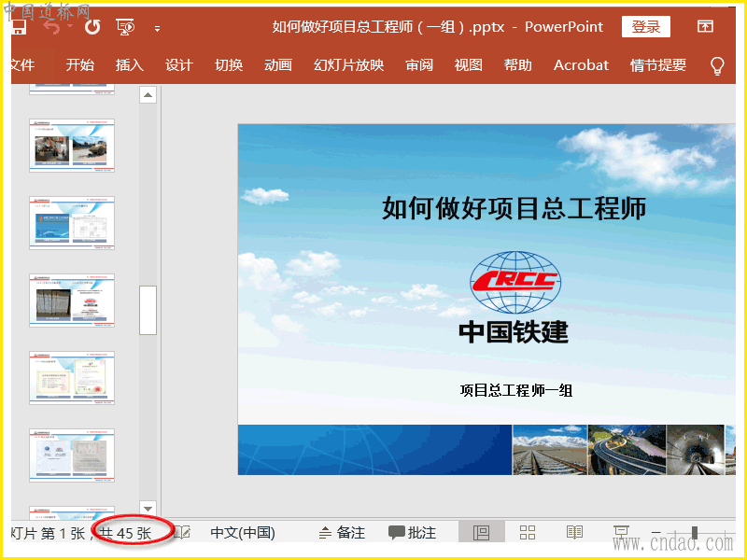Click the winding highway photo on slide

pyautogui.click(x=627, y=450)
